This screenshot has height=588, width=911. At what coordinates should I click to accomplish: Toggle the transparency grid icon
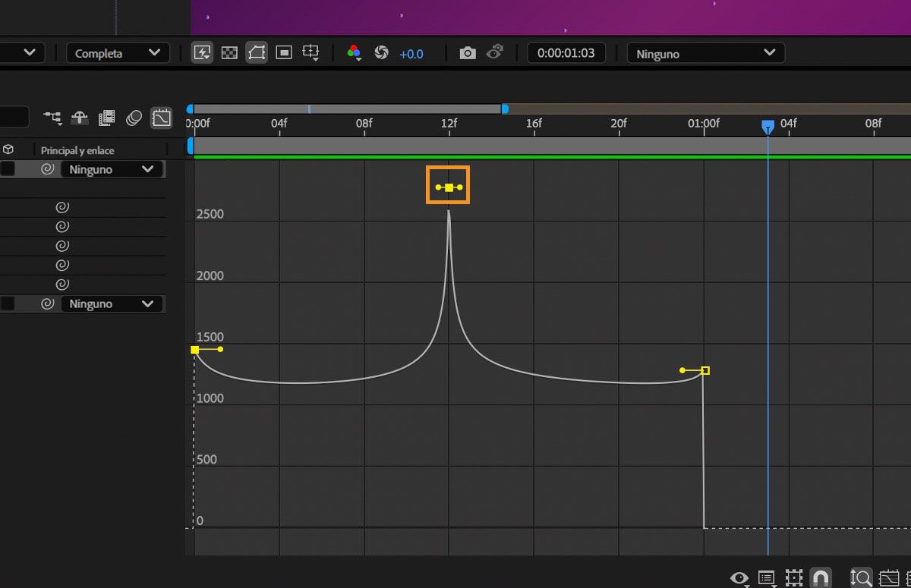pos(229,53)
